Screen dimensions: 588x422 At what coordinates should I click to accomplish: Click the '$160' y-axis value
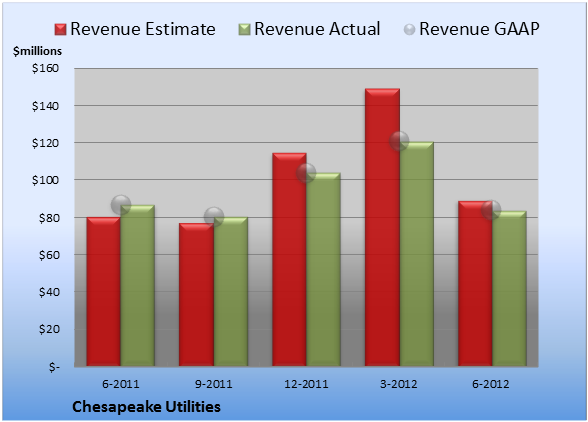tap(45, 68)
